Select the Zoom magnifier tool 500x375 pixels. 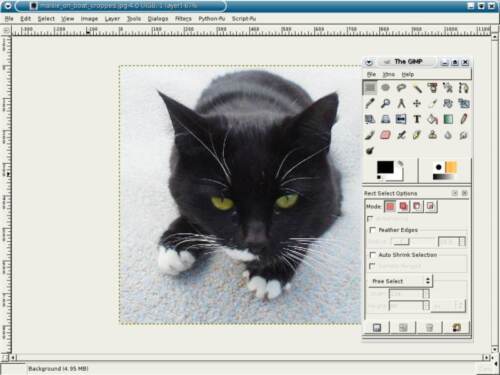point(385,103)
